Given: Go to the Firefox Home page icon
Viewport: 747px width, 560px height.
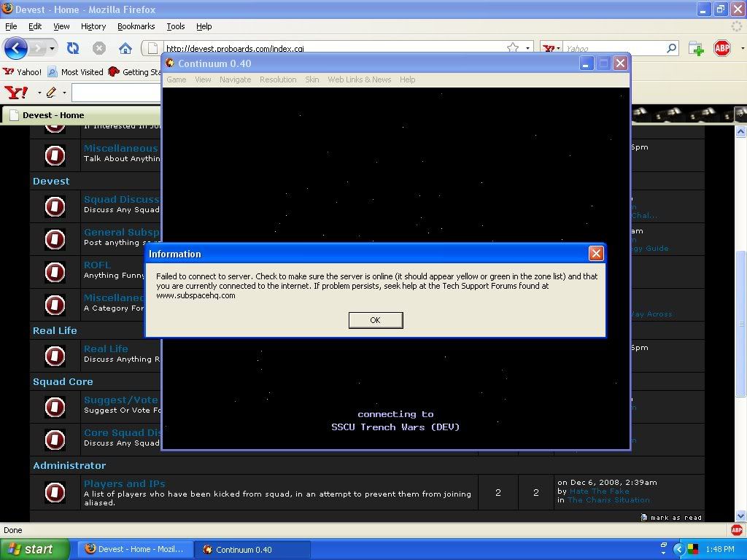Looking at the screenshot, I should 125,48.
